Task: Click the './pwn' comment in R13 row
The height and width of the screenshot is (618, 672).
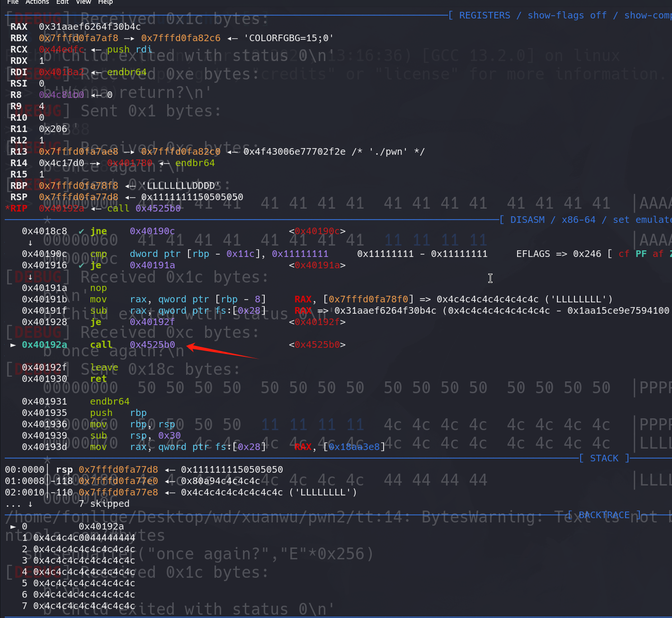Action: pos(388,151)
